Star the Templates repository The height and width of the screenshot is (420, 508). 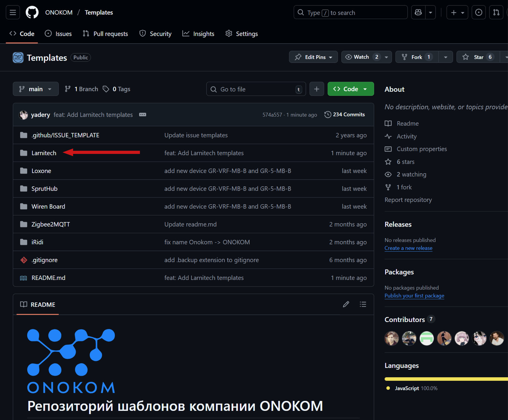[x=479, y=57]
